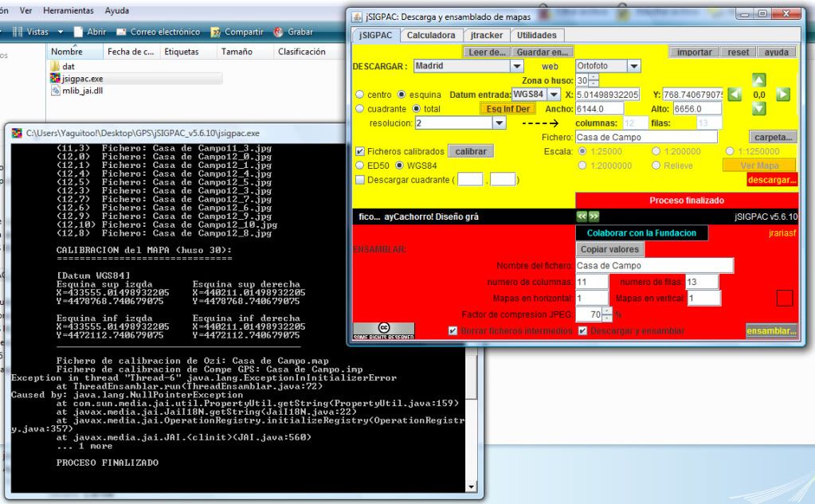Open the resolucion dropdown

tap(499, 123)
